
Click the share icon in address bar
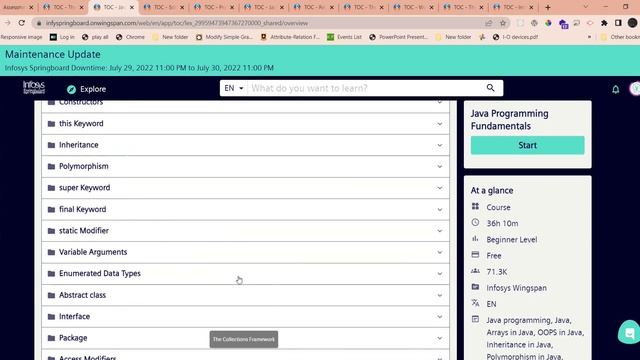(x=489, y=23)
